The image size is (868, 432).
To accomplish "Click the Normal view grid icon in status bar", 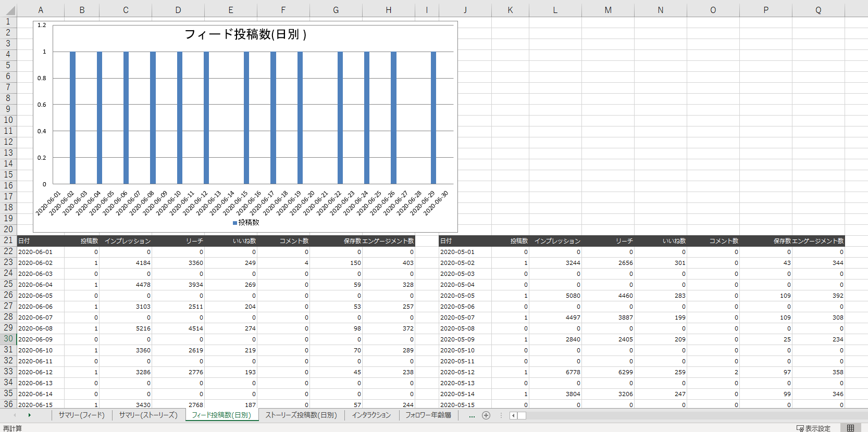I will point(850,428).
